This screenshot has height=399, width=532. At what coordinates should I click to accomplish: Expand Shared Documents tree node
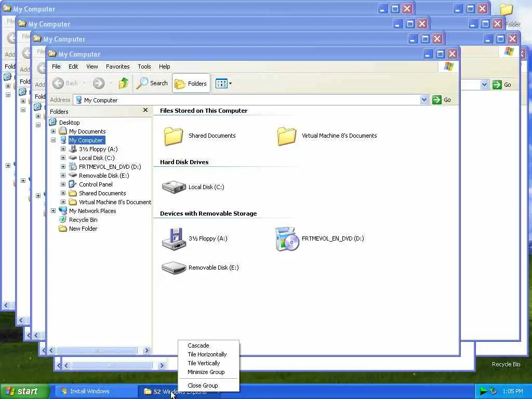click(63, 193)
